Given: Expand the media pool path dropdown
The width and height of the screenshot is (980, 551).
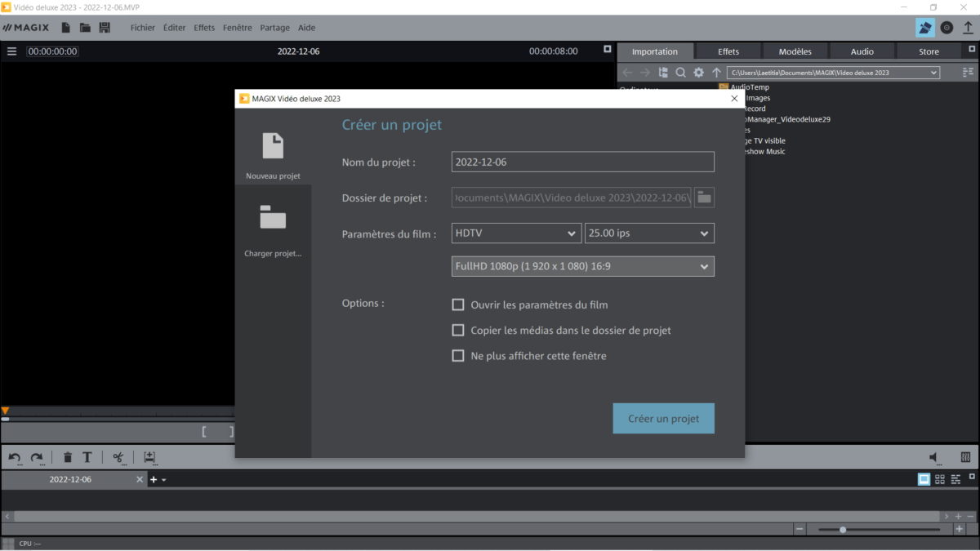Looking at the screenshot, I should [934, 73].
